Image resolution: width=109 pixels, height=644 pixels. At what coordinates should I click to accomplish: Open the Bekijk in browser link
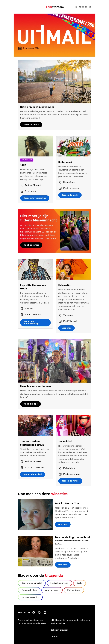[59, 630]
